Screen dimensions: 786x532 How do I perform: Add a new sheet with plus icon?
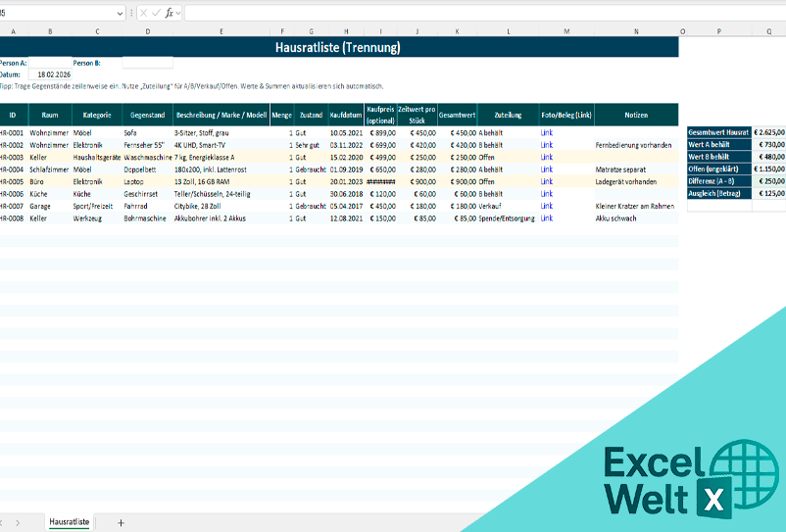pos(121,522)
